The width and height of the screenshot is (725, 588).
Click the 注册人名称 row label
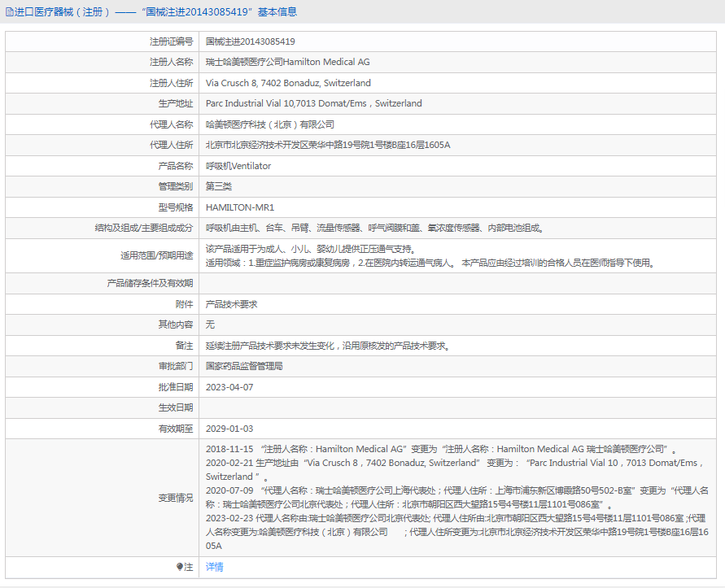coord(171,62)
